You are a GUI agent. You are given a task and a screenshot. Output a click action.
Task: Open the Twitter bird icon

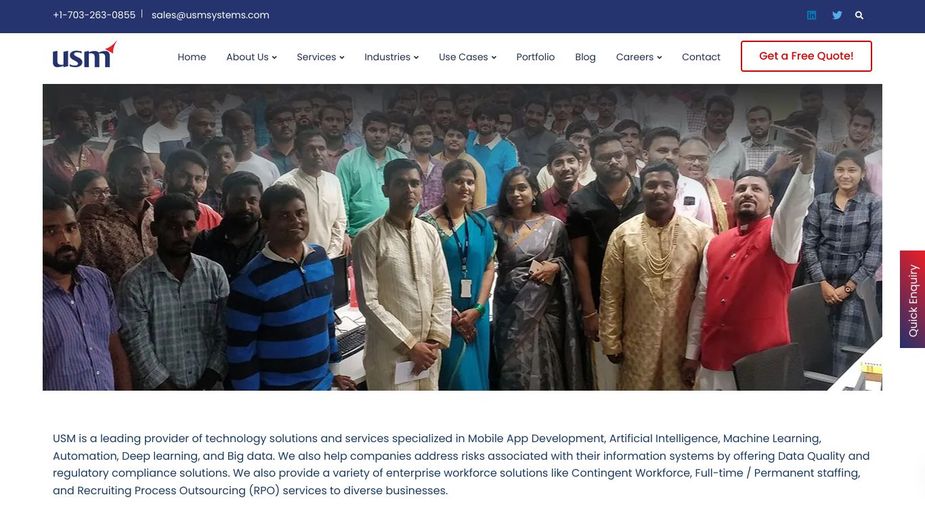(x=837, y=15)
